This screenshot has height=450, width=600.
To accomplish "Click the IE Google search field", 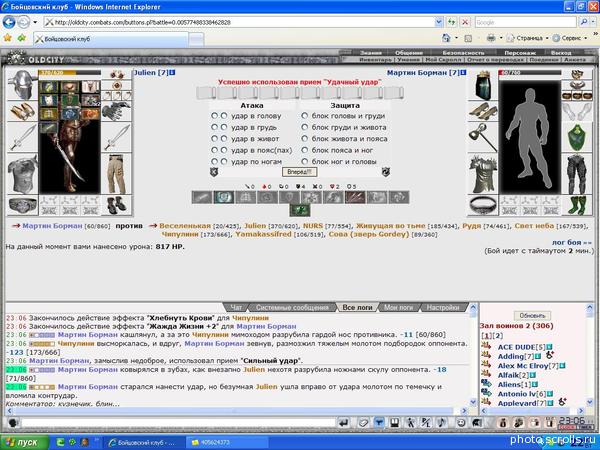I will pos(525,22).
